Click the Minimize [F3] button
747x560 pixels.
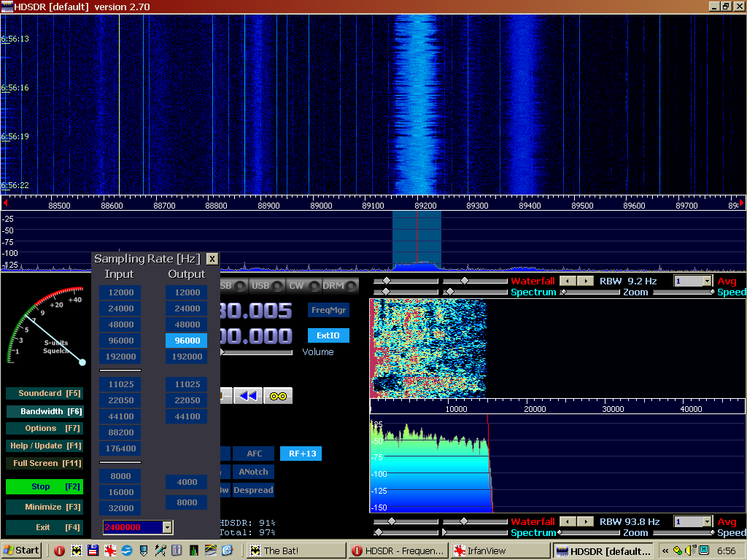[x=44, y=507]
